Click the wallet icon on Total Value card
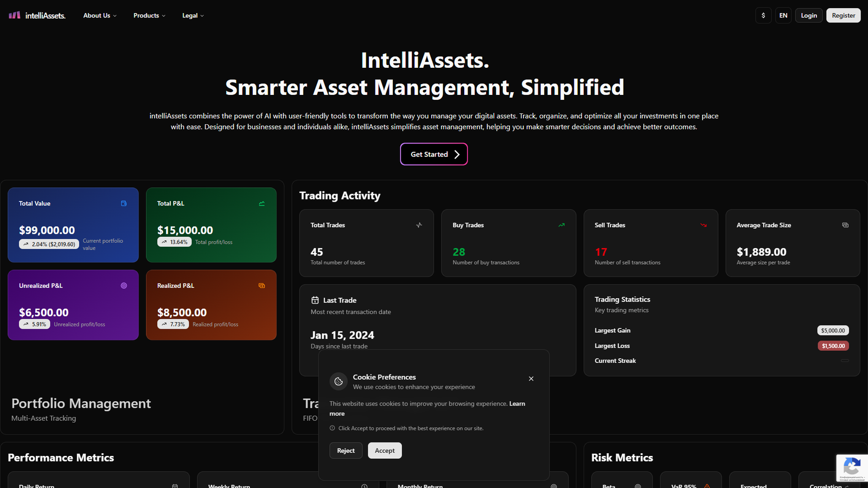868x488 pixels. (124, 203)
